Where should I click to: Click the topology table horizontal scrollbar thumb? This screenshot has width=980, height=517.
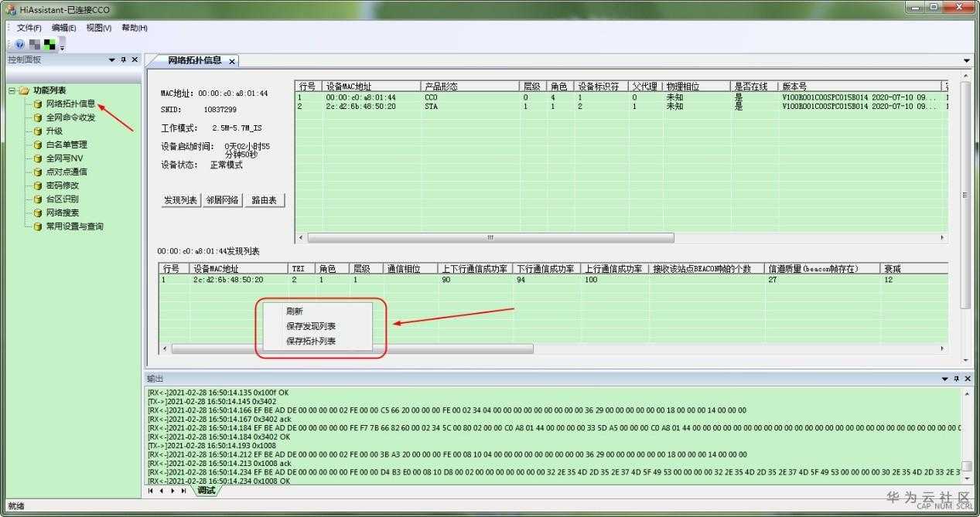point(490,238)
